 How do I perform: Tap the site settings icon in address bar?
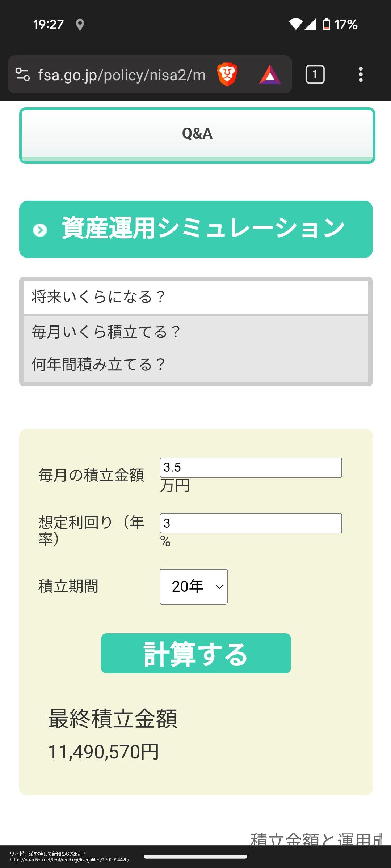22,75
